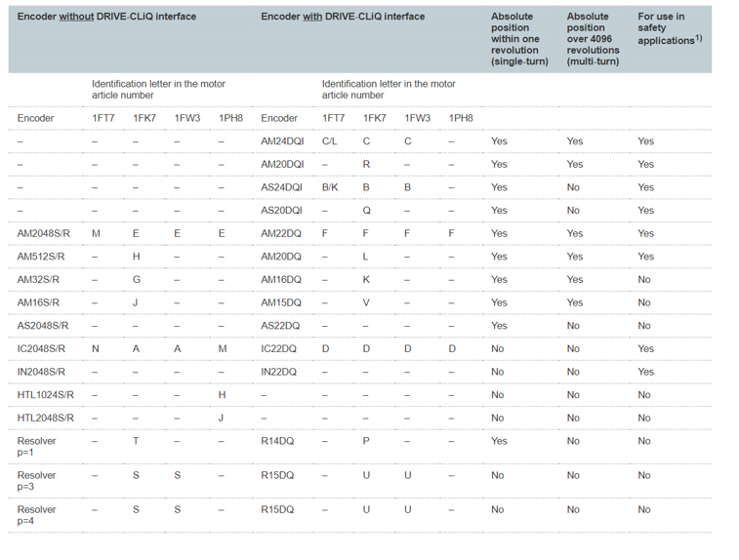This screenshot has width=739, height=560.
Task: Click single-turn 'Yes' in the R14DQ row
Action: [499, 441]
